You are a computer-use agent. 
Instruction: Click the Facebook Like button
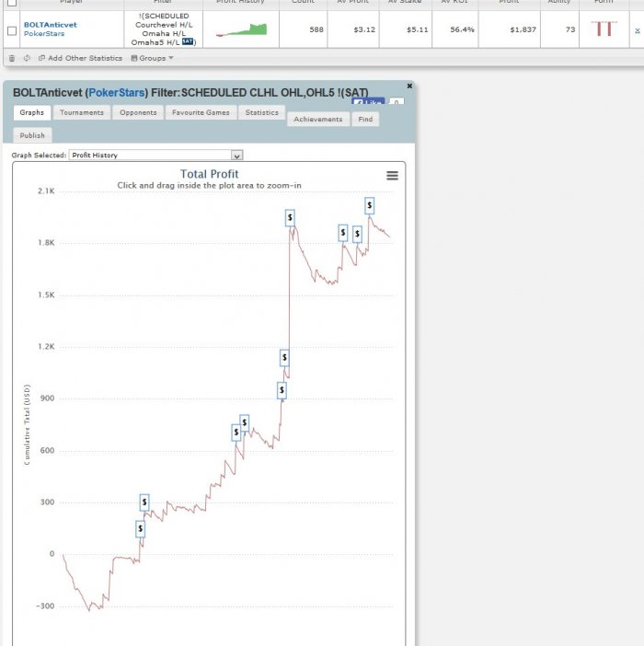(x=368, y=101)
